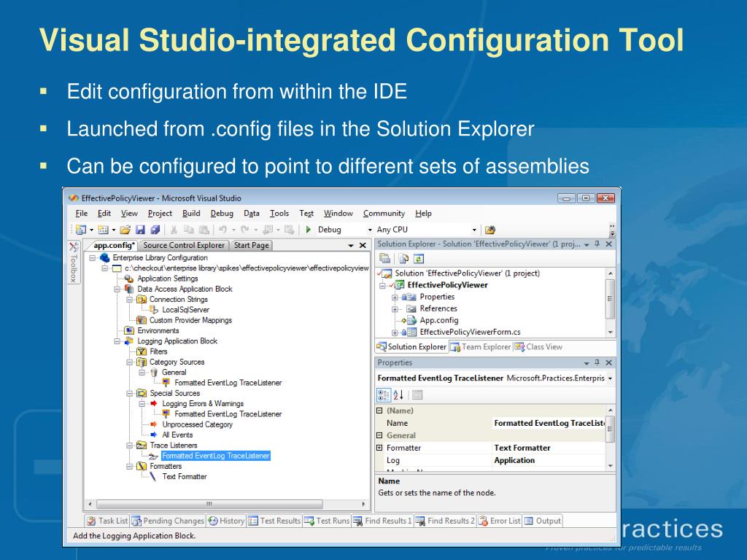Open the Community menu
Image resolution: width=747 pixels, height=560 pixels.
tap(384, 214)
